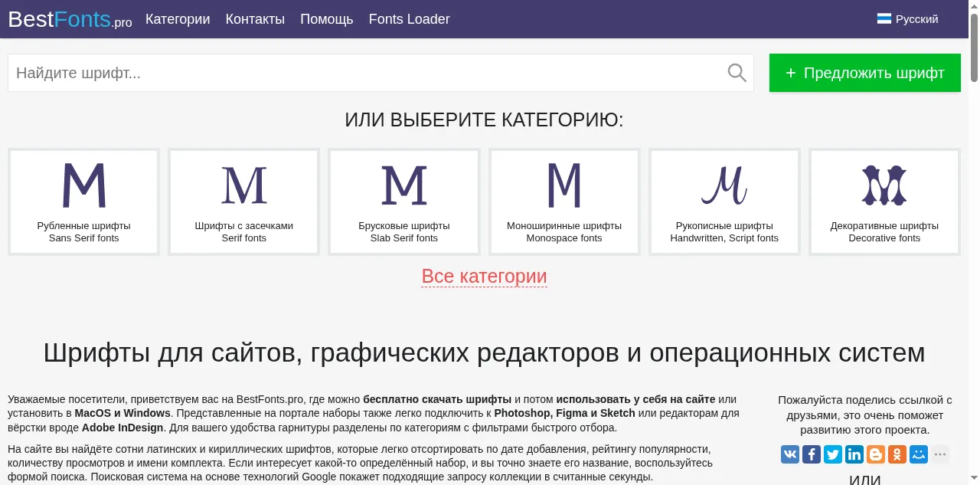Open the Шрифты с засечками category label

(x=244, y=226)
